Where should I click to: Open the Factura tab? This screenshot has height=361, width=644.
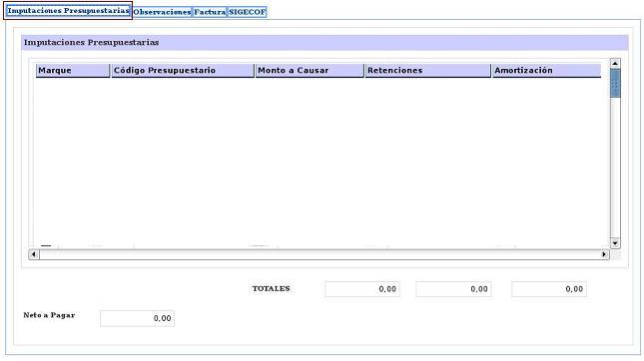[210, 12]
